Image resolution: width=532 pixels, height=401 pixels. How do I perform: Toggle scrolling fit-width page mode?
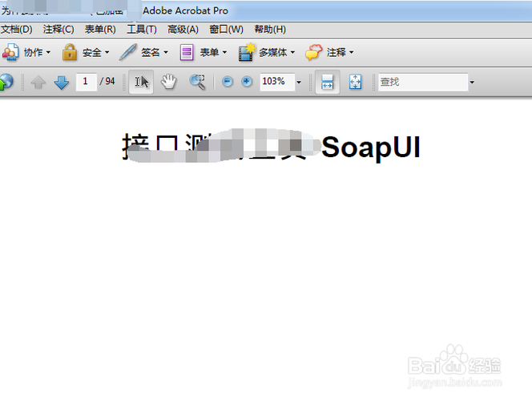coord(328,82)
